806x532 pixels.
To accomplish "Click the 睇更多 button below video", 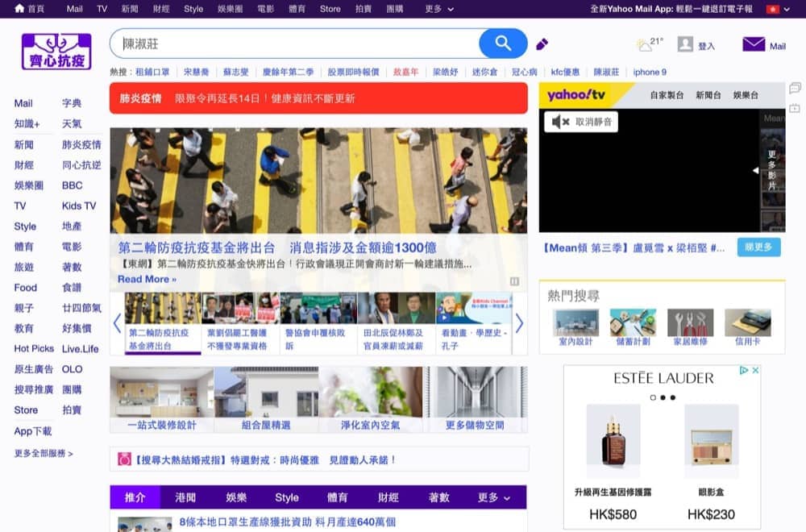I will coord(758,247).
